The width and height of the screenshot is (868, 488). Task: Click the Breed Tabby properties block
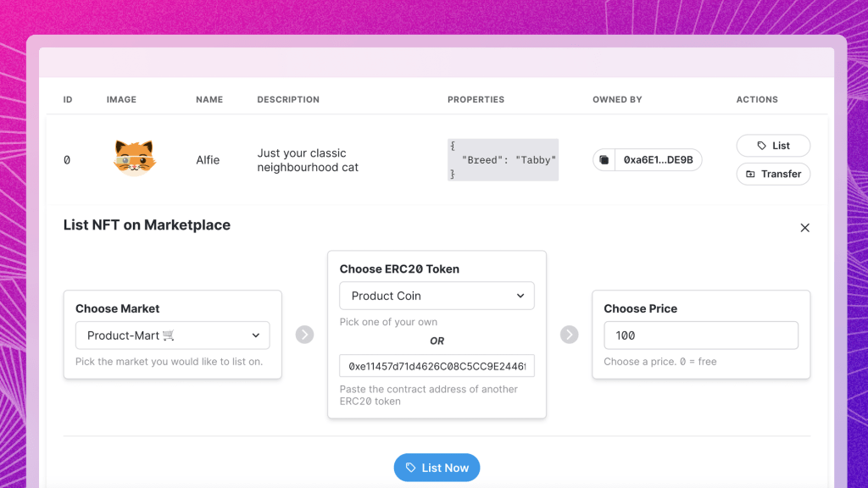coord(503,160)
